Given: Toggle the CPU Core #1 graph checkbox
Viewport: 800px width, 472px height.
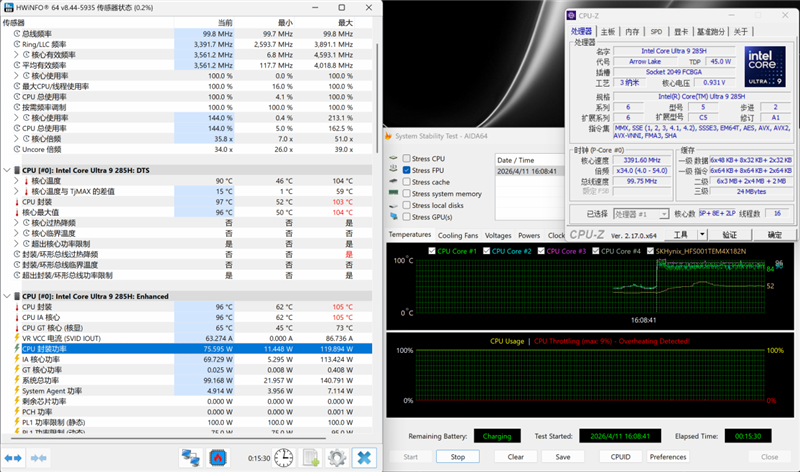Looking at the screenshot, I should [432, 251].
